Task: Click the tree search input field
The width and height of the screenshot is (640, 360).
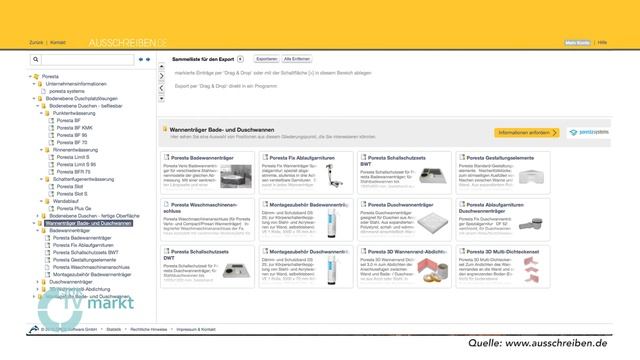Action: click(87, 60)
